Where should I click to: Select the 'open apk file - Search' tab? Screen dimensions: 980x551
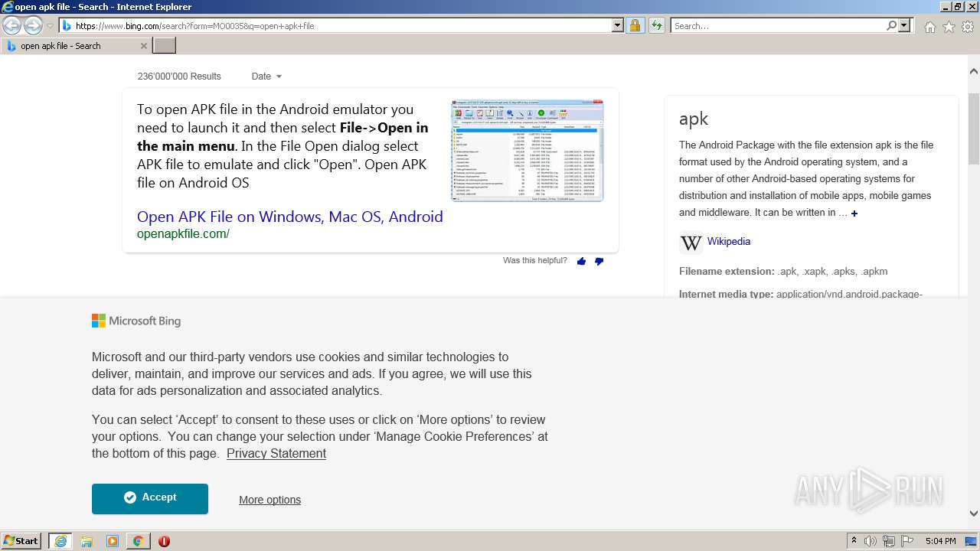pyautogui.click(x=75, y=46)
